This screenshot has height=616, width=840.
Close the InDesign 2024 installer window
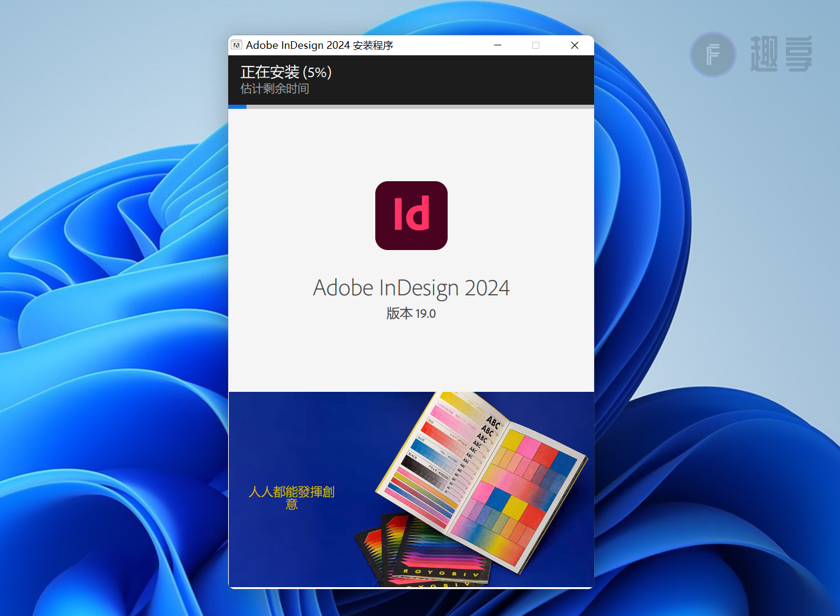(x=575, y=45)
